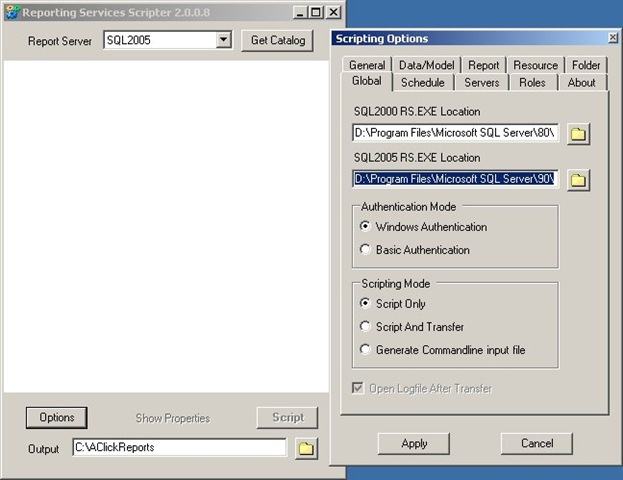Open the Report tab
The width and height of the screenshot is (623, 480).
483,65
